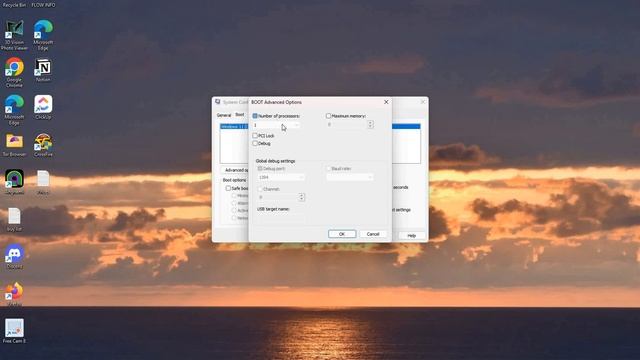Click Cancel in BOOT Advanced Options
Image resolution: width=640 pixels, height=360 pixels.
pyautogui.click(x=373, y=234)
